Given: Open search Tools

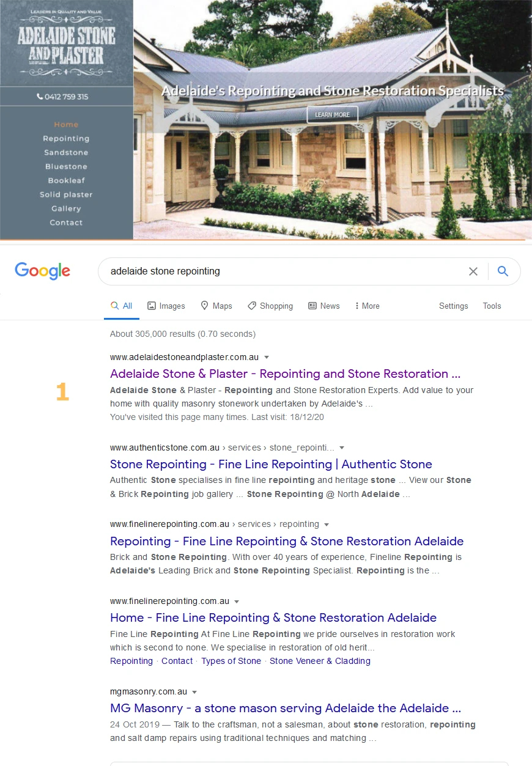Looking at the screenshot, I should pos(492,306).
